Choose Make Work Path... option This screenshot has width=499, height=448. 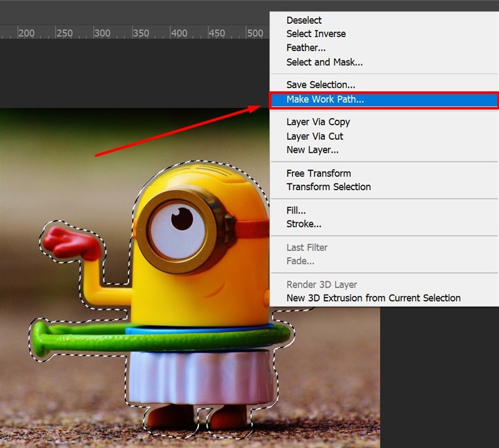click(x=325, y=99)
